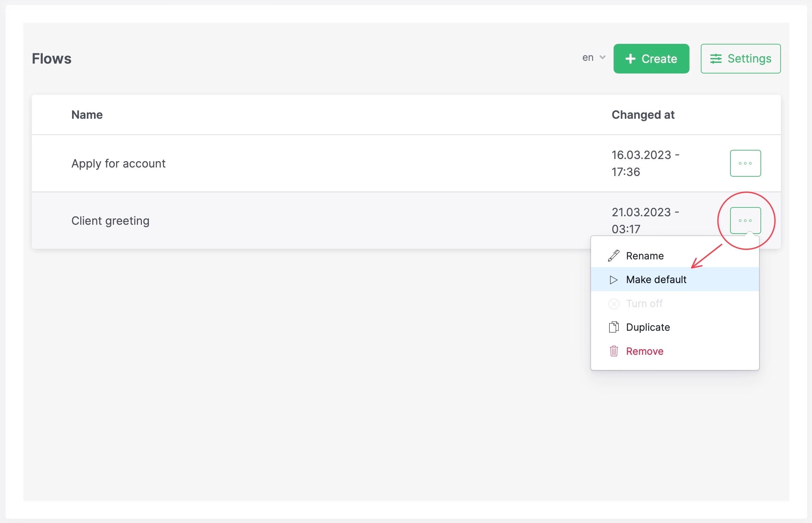Open three-dot menu for Apply for account

[x=745, y=163]
